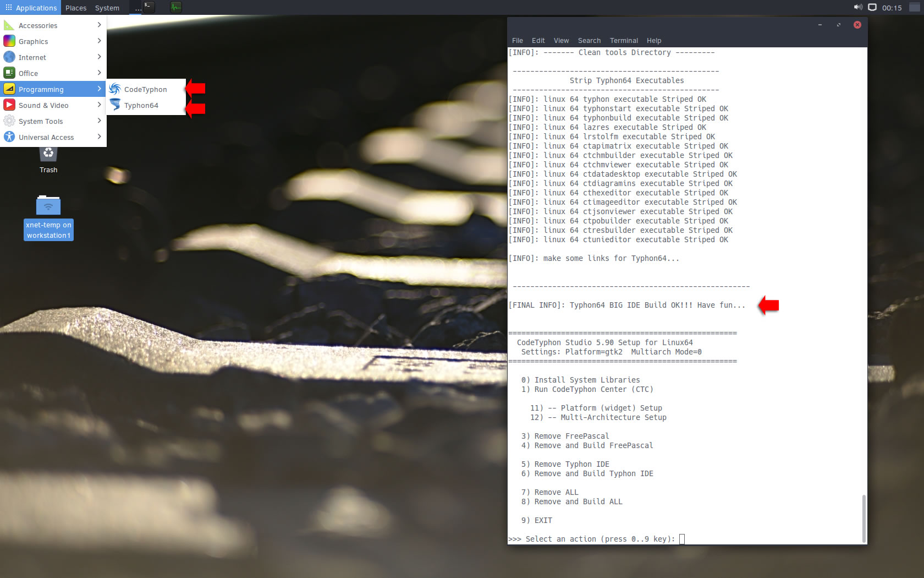
Task: Expand the Graphics category
Action: pos(53,41)
